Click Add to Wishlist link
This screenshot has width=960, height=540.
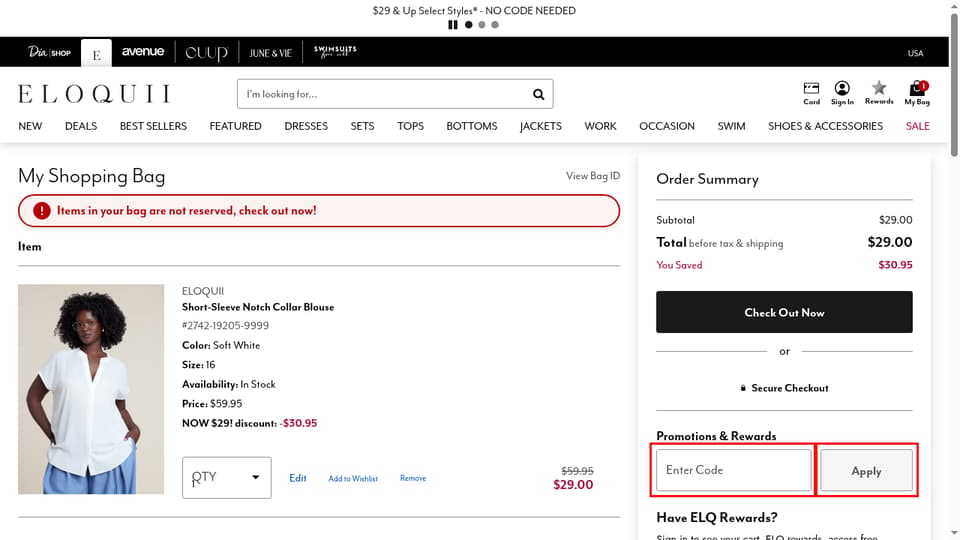[353, 479]
